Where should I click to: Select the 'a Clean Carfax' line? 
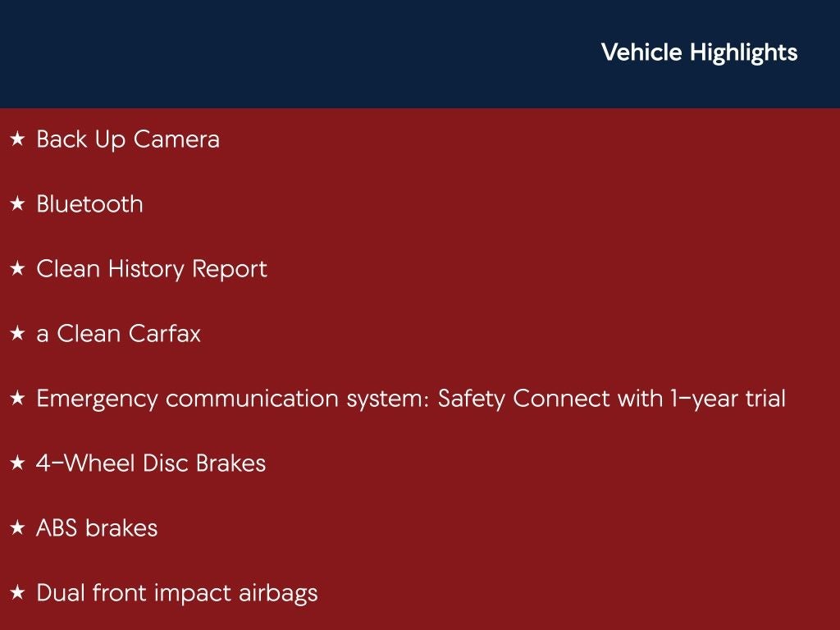pos(118,334)
